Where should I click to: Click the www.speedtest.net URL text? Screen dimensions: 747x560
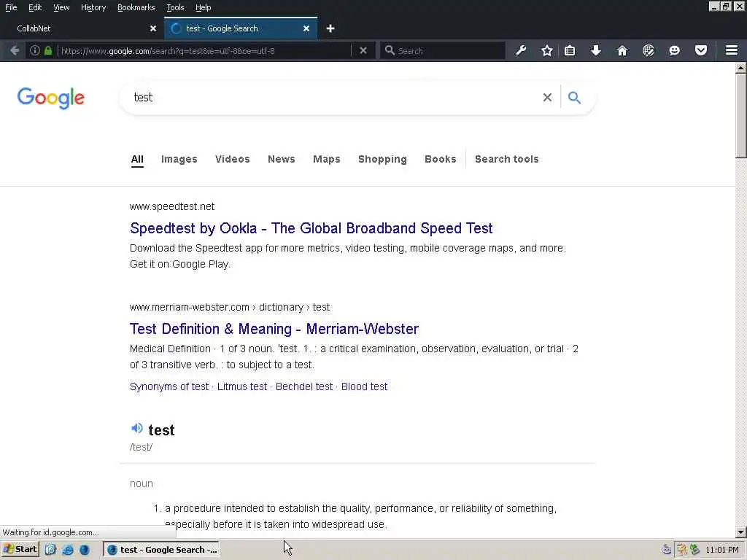pos(172,206)
